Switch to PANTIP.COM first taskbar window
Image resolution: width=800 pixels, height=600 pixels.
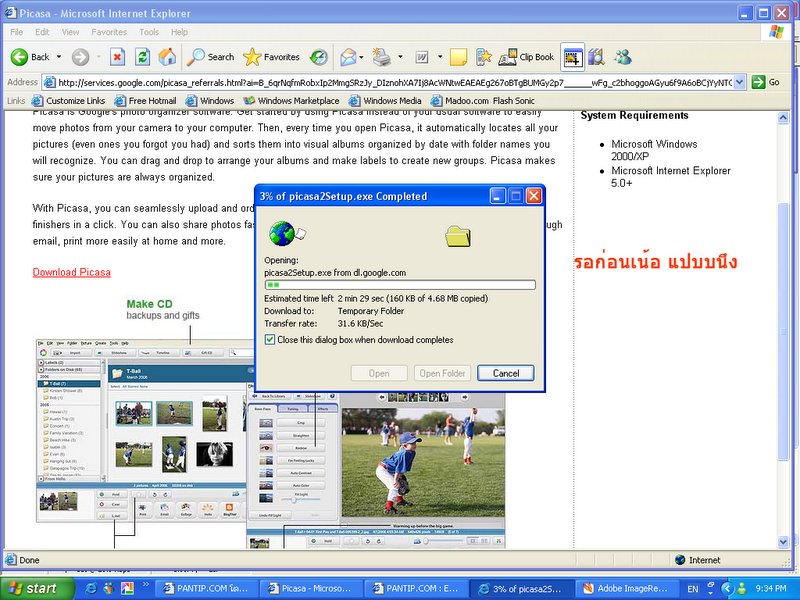[207, 588]
